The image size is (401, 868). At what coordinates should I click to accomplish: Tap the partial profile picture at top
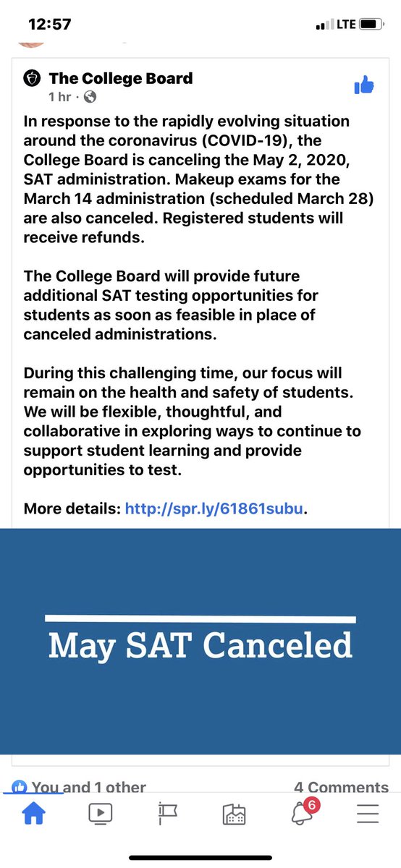[x=32, y=41]
